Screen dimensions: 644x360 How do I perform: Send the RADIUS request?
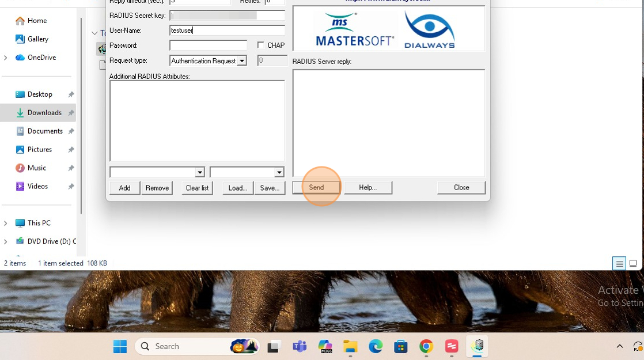click(316, 188)
